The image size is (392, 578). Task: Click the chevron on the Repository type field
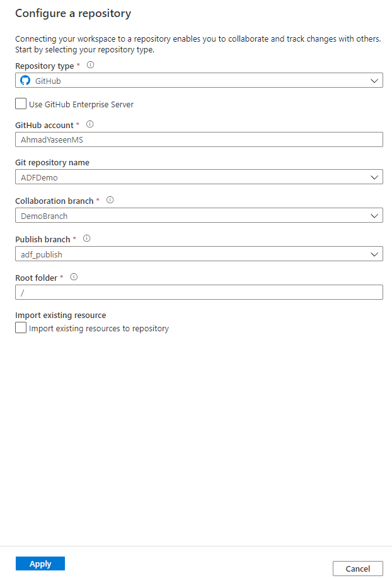375,80
